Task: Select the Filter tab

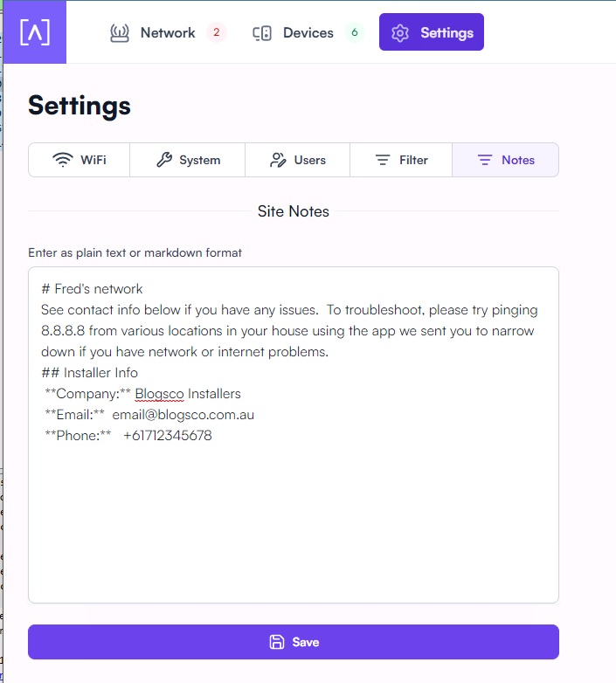Action: pos(401,160)
